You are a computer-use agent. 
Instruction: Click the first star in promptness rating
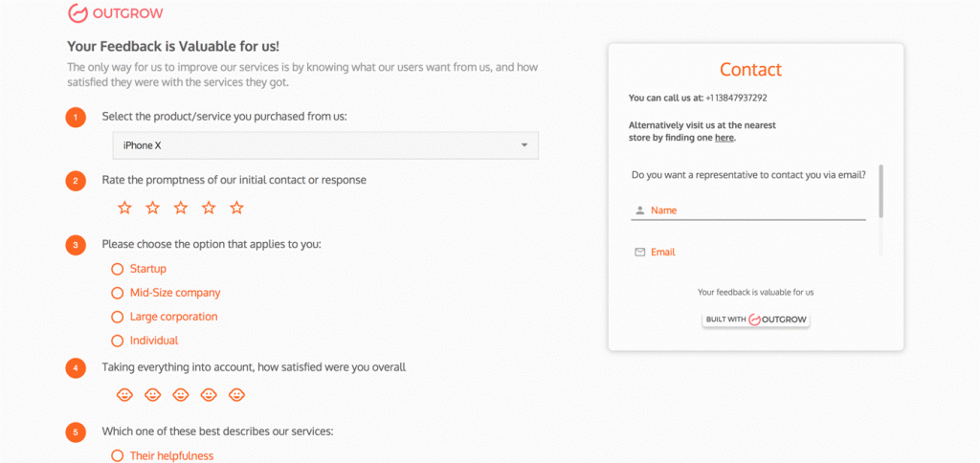pos(124,208)
